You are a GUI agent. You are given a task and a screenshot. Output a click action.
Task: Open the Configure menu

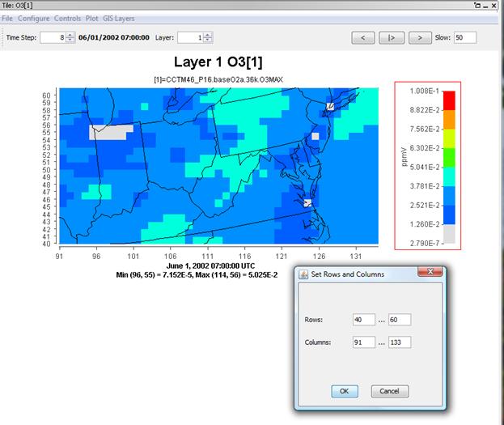click(34, 19)
